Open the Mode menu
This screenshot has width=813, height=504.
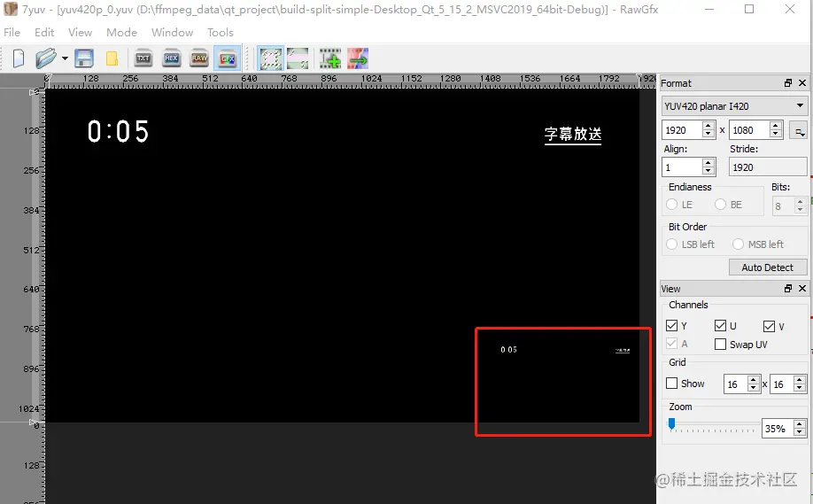click(x=122, y=32)
